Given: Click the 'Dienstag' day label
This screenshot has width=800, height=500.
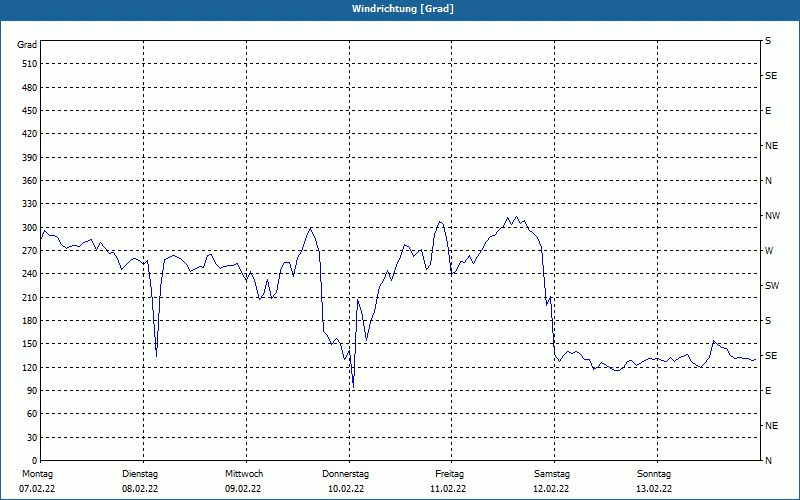Looking at the screenshot, I should coord(140,474).
